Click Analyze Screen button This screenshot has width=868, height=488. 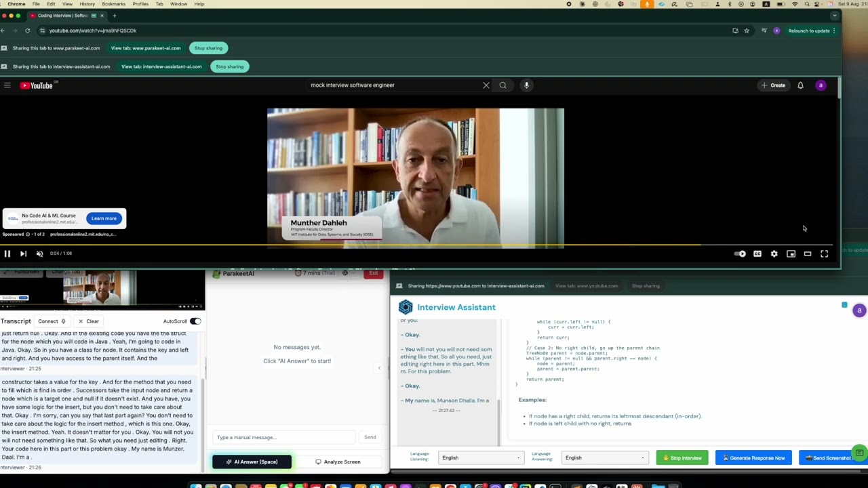pyautogui.click(x=338, y=462)
